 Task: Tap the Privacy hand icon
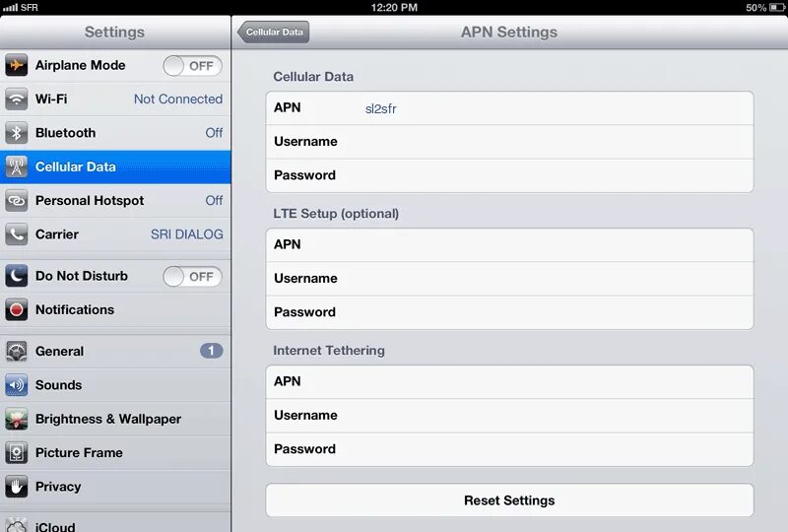click(16, 487)
